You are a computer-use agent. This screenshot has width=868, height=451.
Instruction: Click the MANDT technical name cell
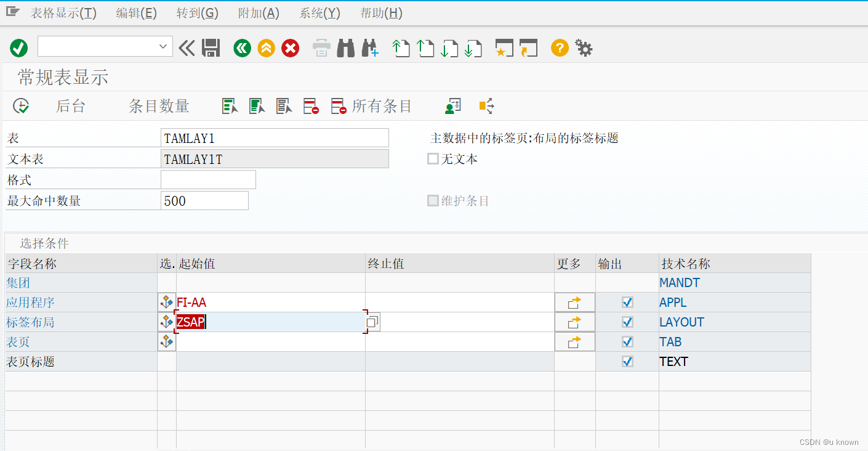(734, 283)
